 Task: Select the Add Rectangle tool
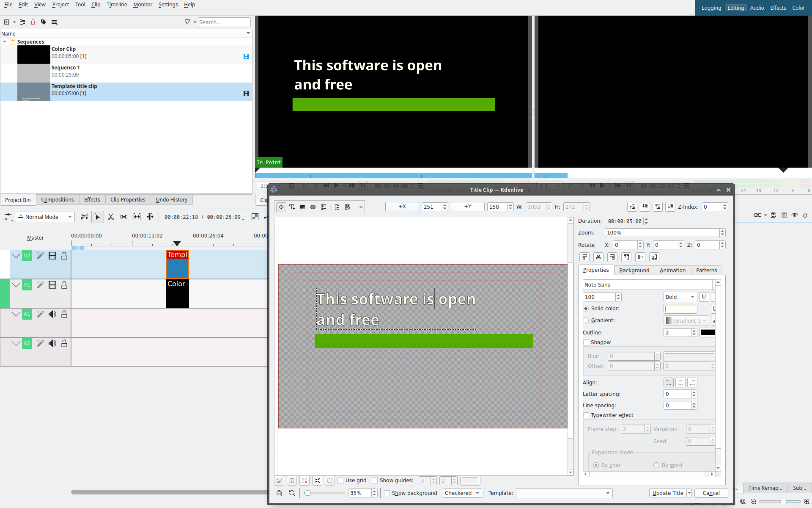[x=302, y=207]
